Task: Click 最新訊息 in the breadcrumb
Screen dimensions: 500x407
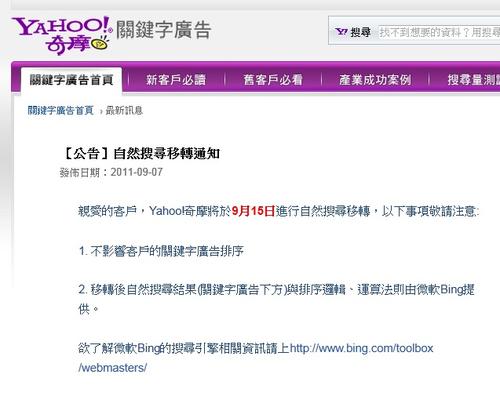Action: point(124,110)
